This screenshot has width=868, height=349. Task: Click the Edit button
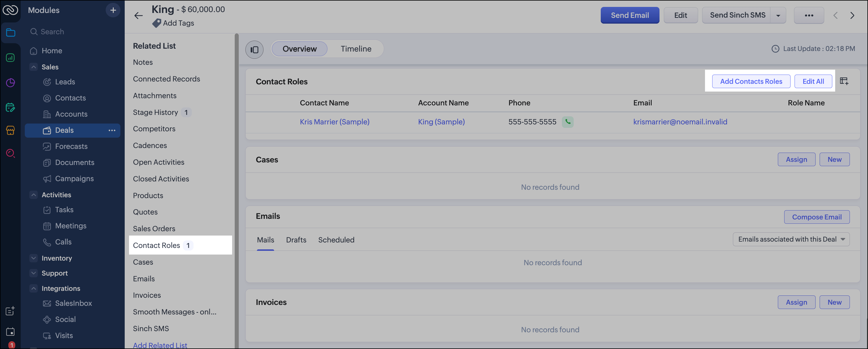(681, 15)
